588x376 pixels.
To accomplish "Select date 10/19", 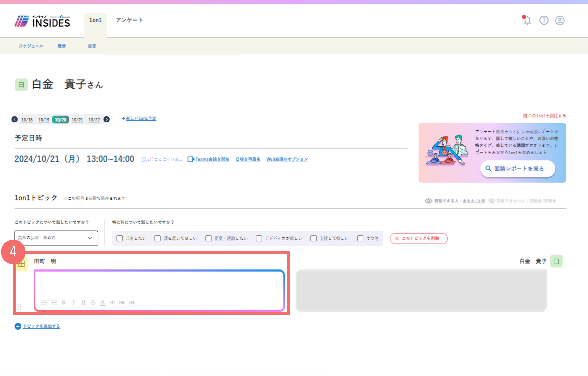I will [44, 120].
